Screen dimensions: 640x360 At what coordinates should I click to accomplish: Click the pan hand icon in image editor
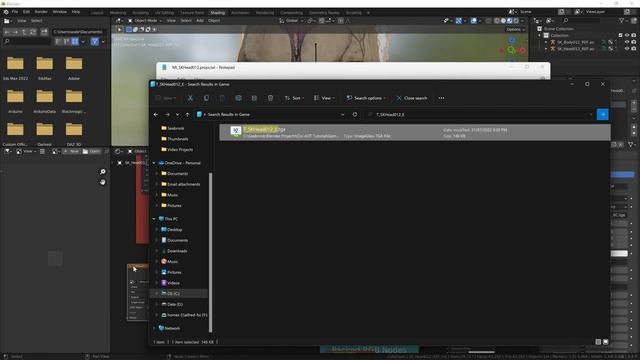[103, 182]
